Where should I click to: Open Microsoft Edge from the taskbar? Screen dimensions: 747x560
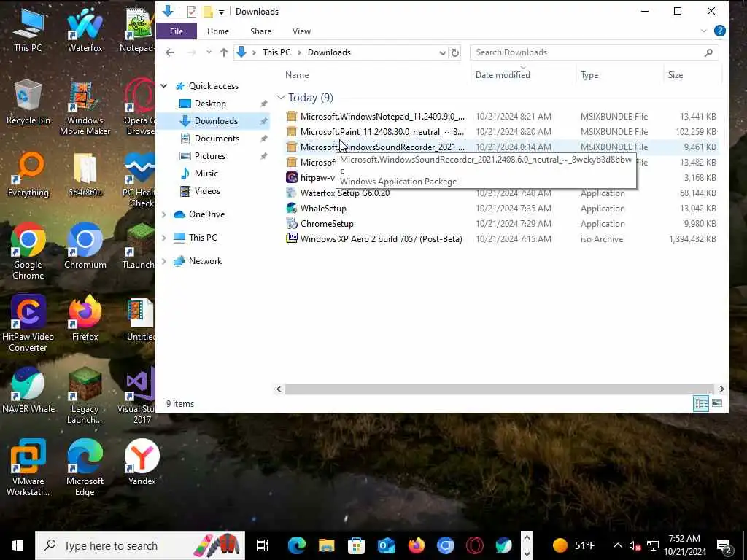pyautogui.click(x=296, y=545)
